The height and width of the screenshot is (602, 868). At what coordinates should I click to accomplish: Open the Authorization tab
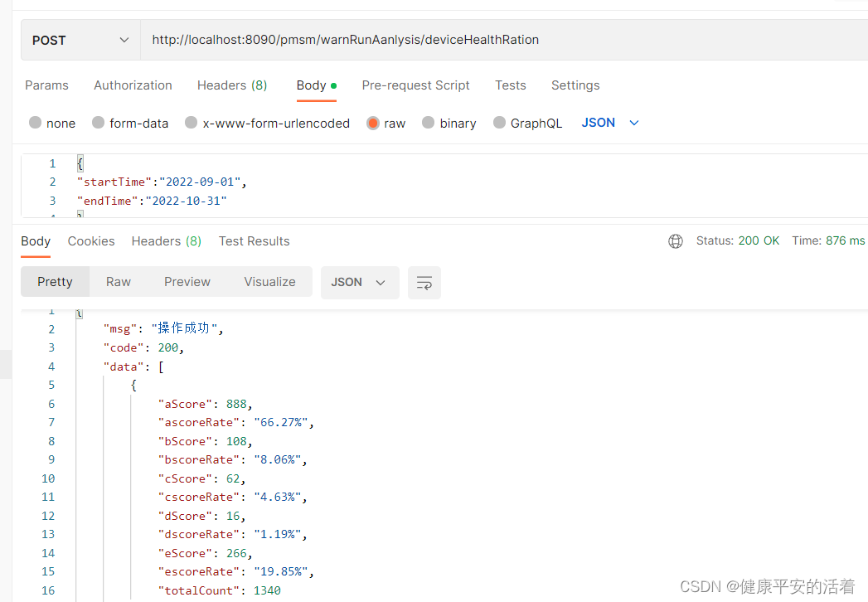click(133, 85)
